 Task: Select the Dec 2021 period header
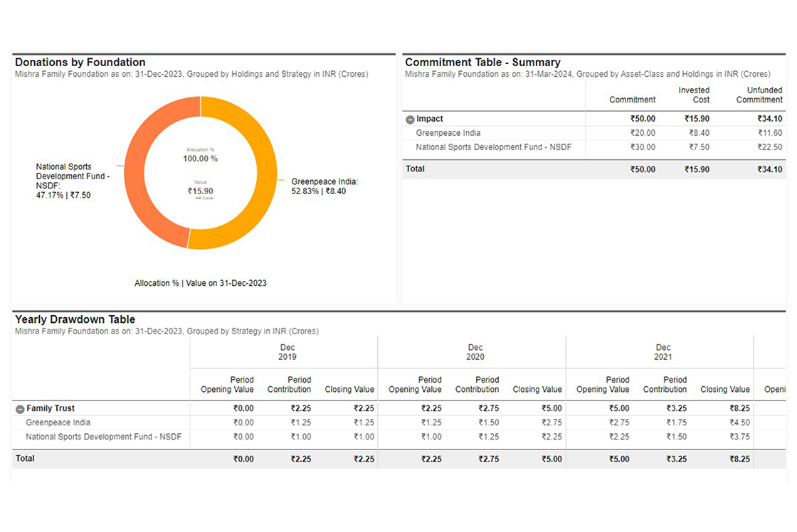663,352
